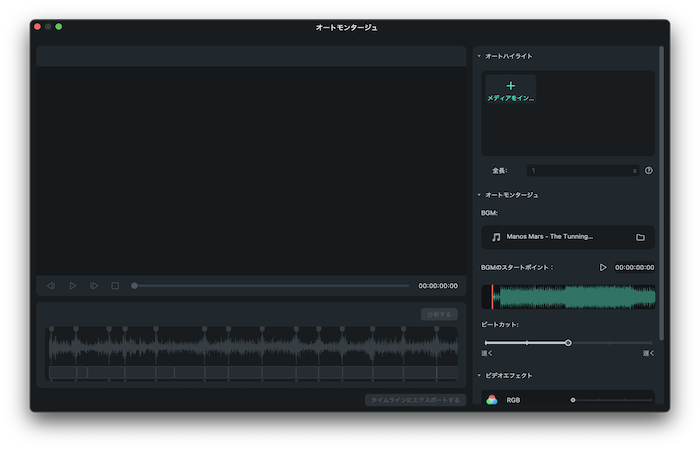Click the Manos Mars - The Tunning BGM field
Viewport: 700px width, 450px height.
click(568, 237)
